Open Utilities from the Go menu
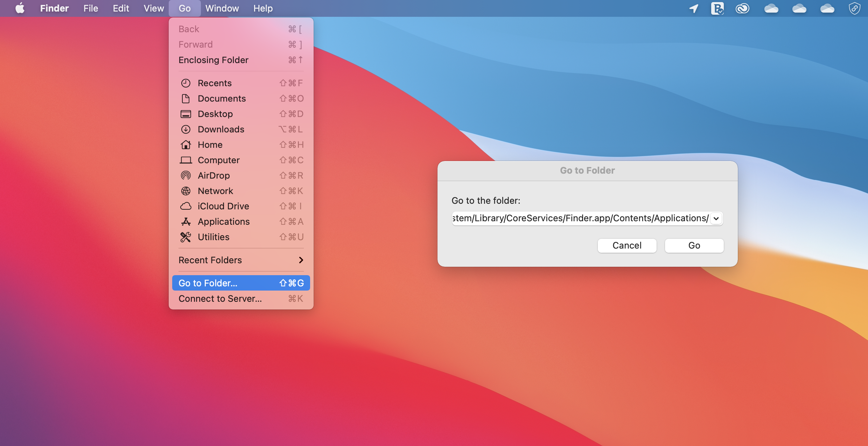Viewport: 868px width, 446px height. [213, 237]
